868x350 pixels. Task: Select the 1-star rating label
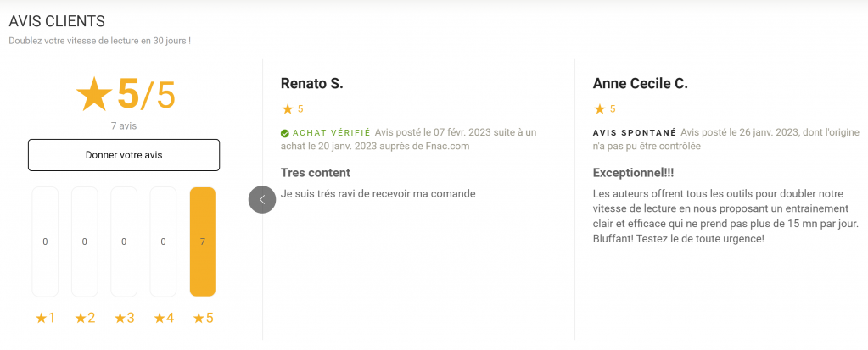click(x=45, y=318)
